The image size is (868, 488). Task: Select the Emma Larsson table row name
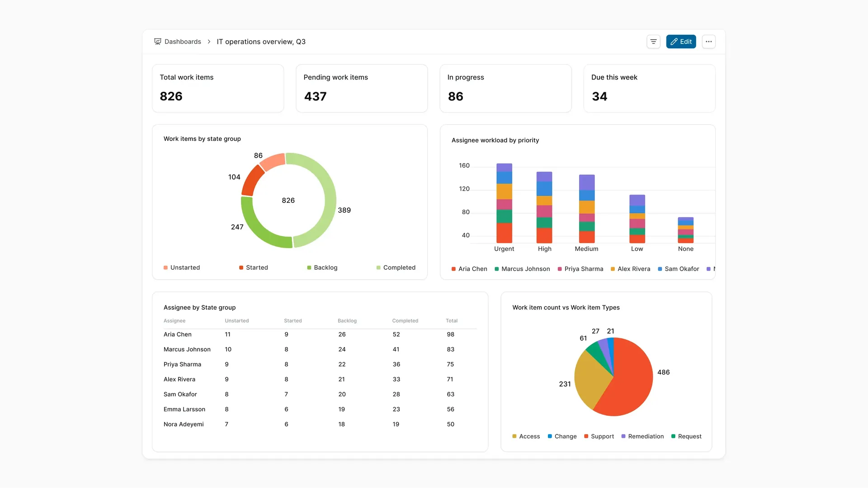click(184, 409)
